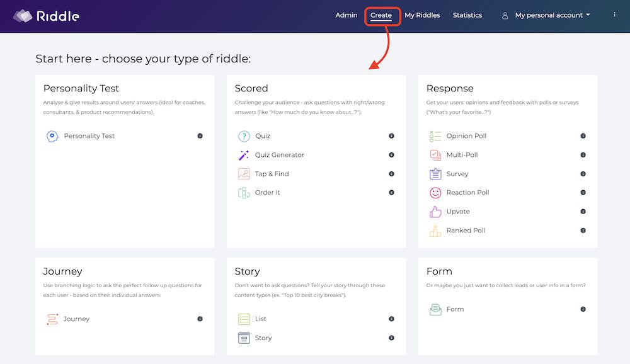The image size is (630, 364).
Task: Click the 'Response' card heading
Action: [x=450, y=88]
